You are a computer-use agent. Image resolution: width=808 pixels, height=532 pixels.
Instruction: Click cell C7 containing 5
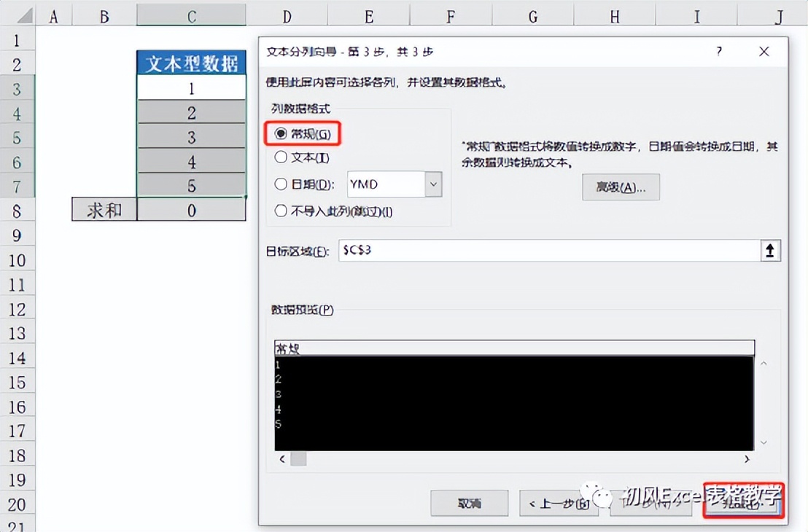click(191, 185)
